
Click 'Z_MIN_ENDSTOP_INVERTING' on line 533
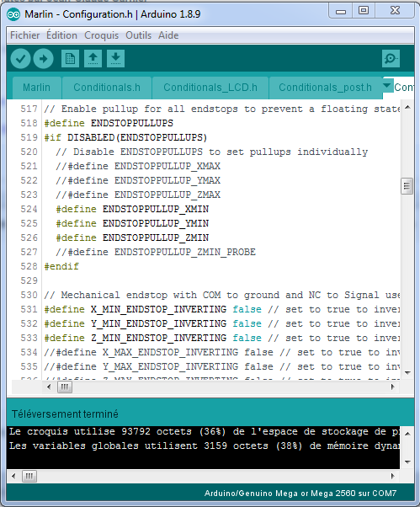(x=158, y=339)
